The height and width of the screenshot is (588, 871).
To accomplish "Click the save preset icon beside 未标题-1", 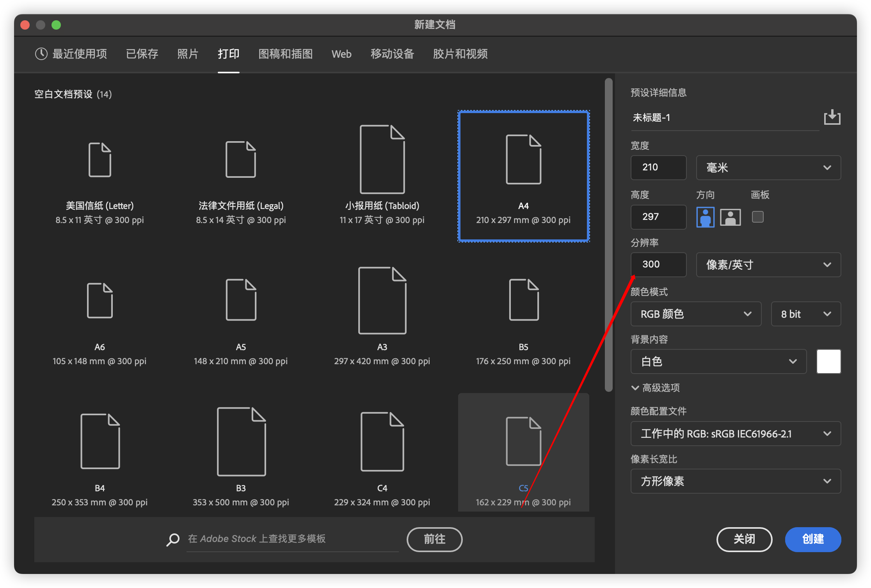I will [832, 117].
